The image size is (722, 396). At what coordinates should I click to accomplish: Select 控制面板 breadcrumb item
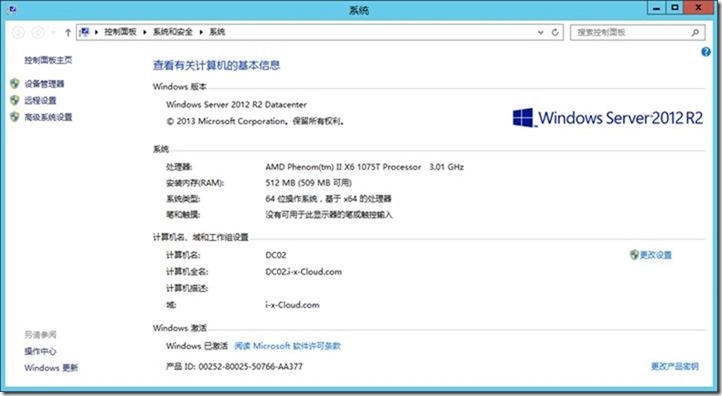pyautogui.click(x=120, y=32)
